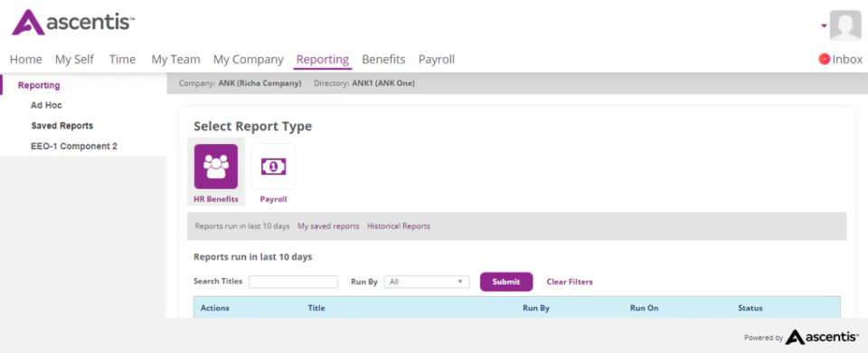Open Ad Hoc in the sidebar
868x353 pixels.
pos(46,105)
